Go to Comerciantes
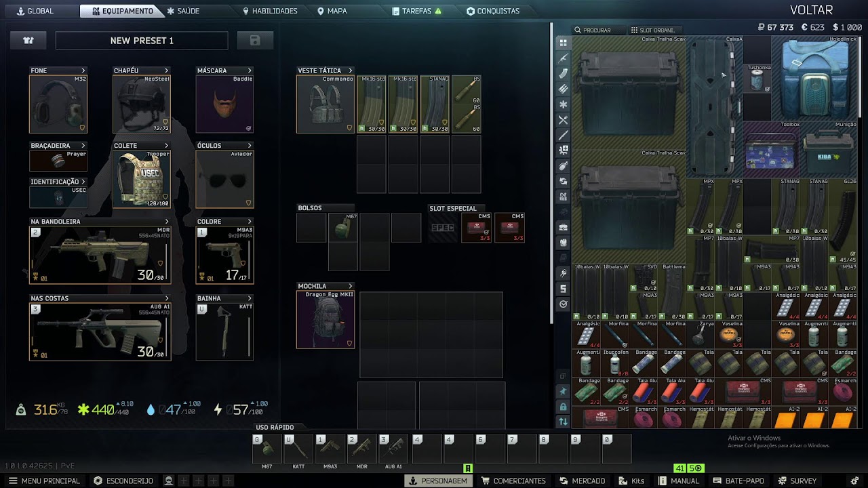 click(513, 481)
